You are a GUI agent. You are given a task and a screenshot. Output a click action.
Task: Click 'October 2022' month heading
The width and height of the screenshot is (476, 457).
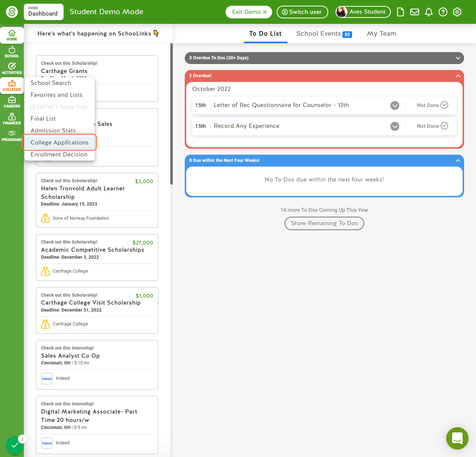coord(211,89)
